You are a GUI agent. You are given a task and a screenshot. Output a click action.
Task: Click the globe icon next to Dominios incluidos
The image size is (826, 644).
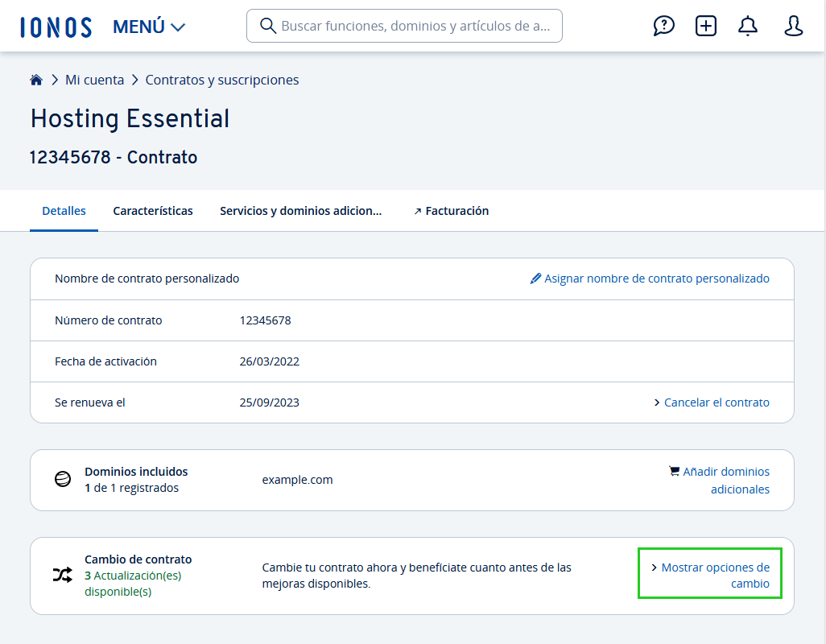pyautogui.click(x=63, y=480)
